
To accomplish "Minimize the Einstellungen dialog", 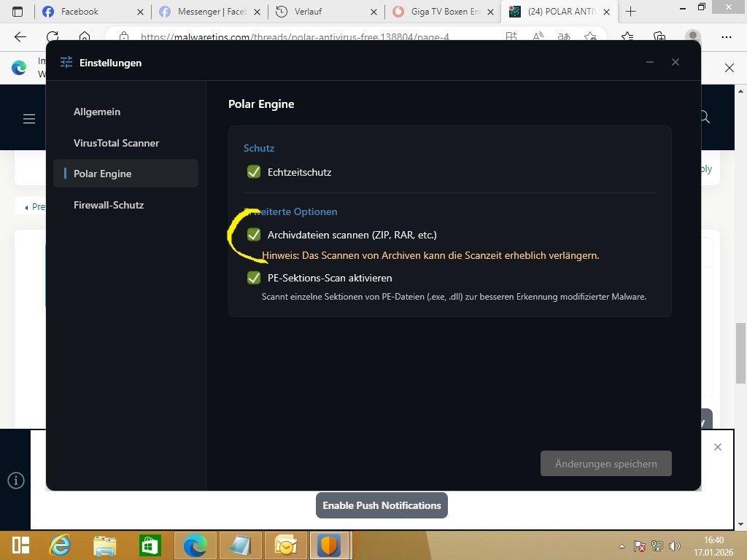I will point(650,62).
